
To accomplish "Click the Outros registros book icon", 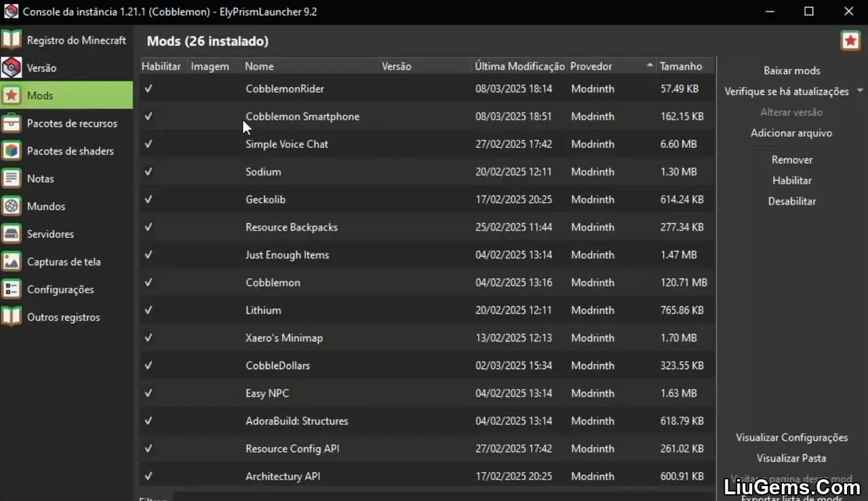I will (x=12, y=317).
